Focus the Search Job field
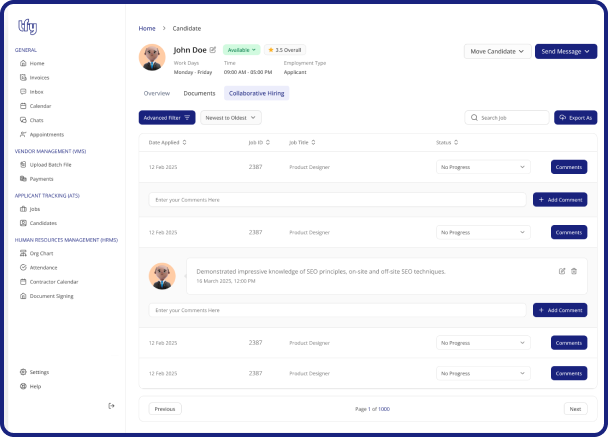The image size is (608, 437). [507, 117]
